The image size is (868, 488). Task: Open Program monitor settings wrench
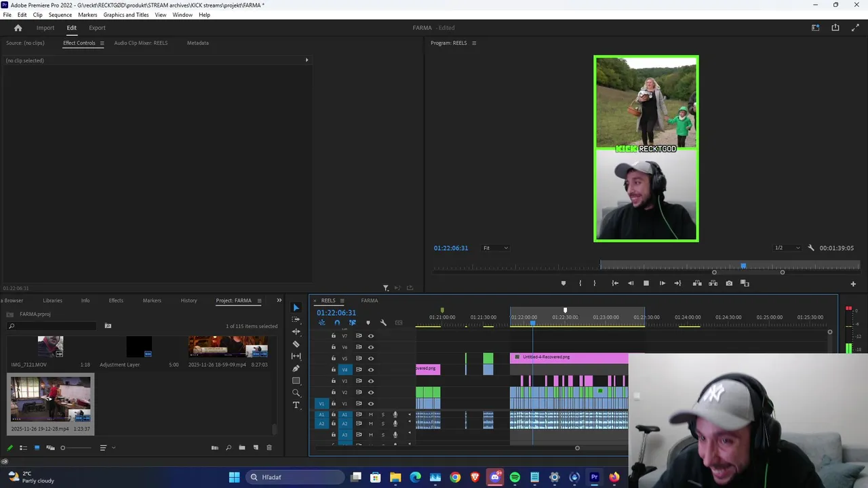(x=811, y=248)
